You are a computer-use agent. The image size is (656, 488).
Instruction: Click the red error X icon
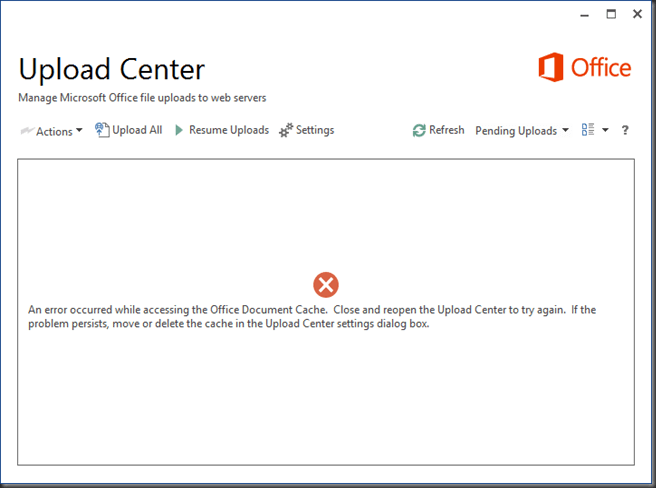click(326, 285)
